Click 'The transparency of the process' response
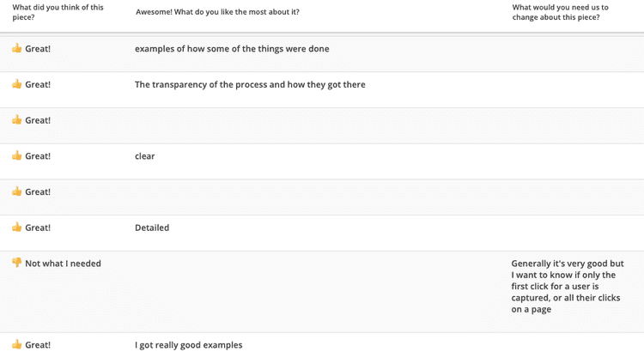The width and height of the screenshot is (644, 364). (x=250, y=85)
